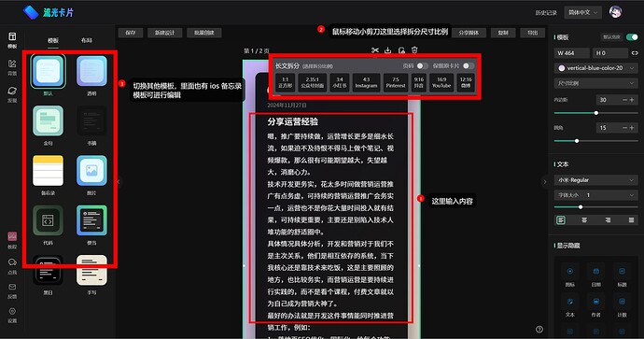Screen dimensions: 644x339
Task: Open the 背景 background sidebar icon
Action: 12,67
